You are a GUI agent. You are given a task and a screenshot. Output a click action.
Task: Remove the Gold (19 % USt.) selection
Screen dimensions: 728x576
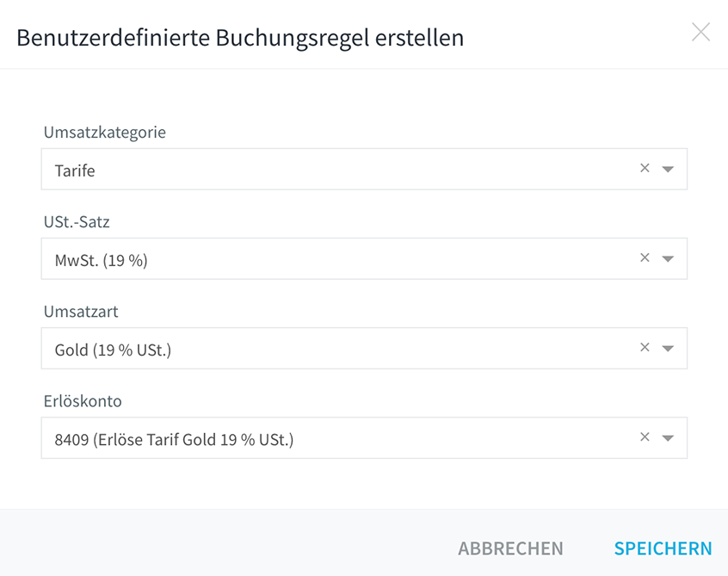click(645, 348)
